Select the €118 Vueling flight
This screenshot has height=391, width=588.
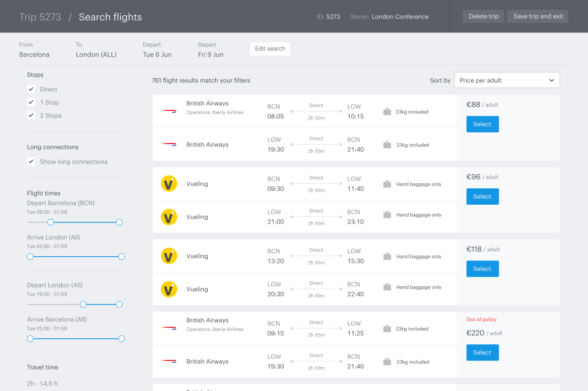pos(482,269)
